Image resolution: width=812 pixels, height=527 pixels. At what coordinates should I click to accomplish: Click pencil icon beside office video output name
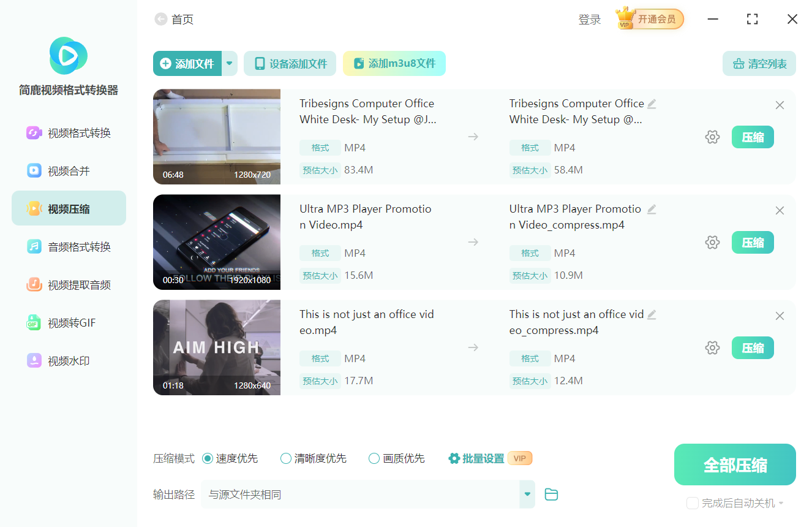click(652, 314)
